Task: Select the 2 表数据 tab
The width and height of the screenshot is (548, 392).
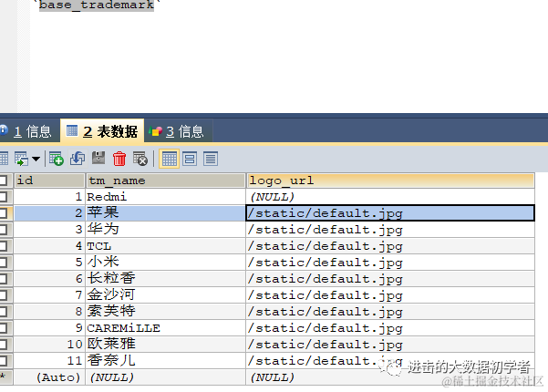Action: [102, 131]
